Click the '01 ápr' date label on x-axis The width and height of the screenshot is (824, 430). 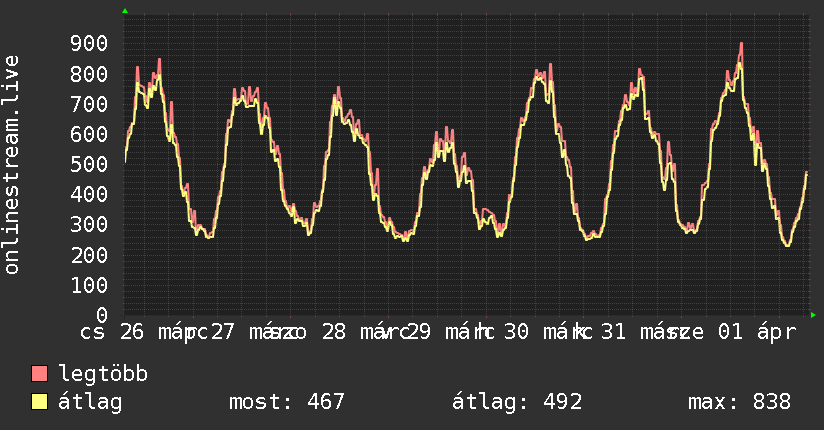[x=757, y=332]
